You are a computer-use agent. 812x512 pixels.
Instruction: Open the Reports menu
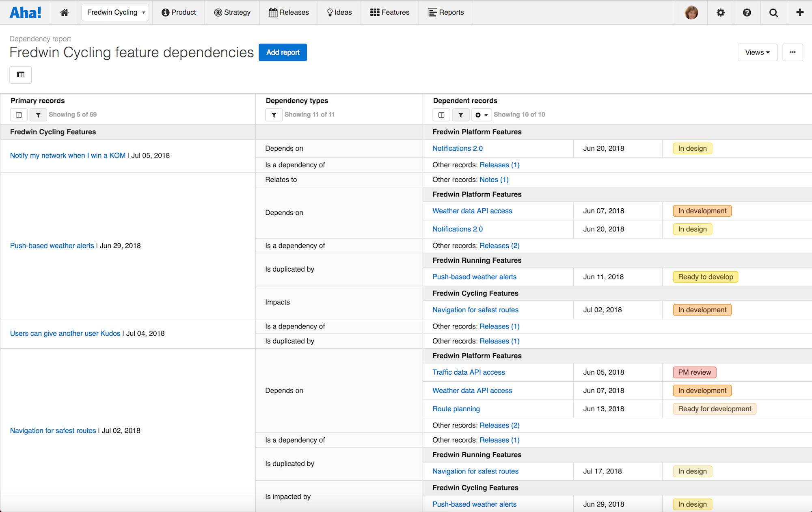[x=446, y=12]
